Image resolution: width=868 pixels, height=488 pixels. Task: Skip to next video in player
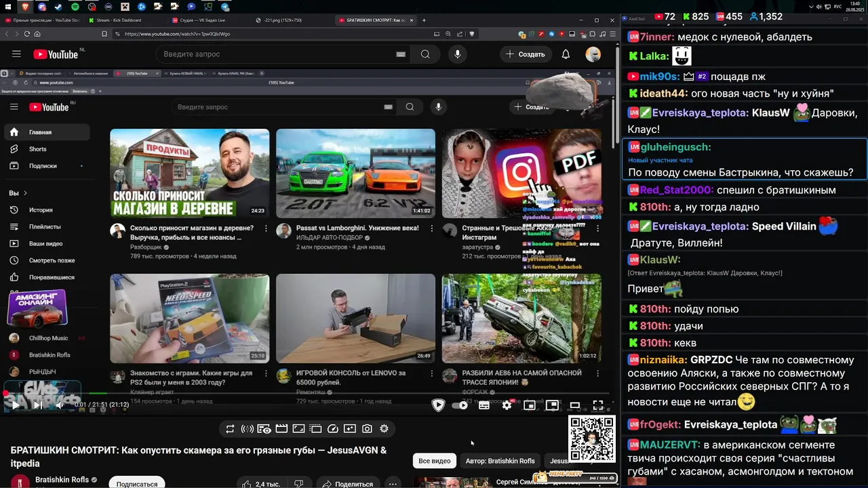tap(38, 405)
